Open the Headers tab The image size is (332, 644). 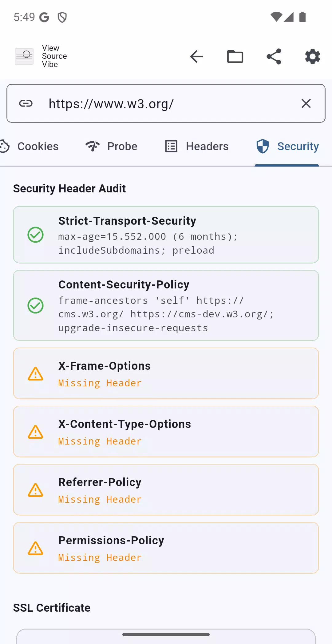[x=197, y=147]
